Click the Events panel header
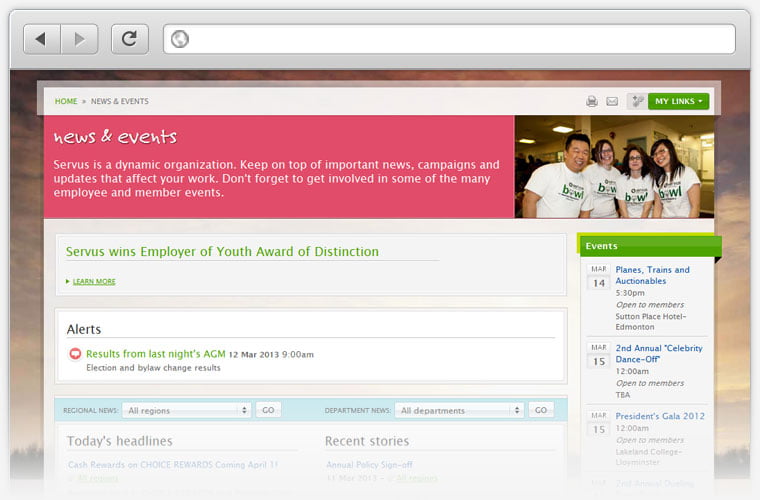Image resolution: width=760 pixels, height=500 pixels. 649,246
